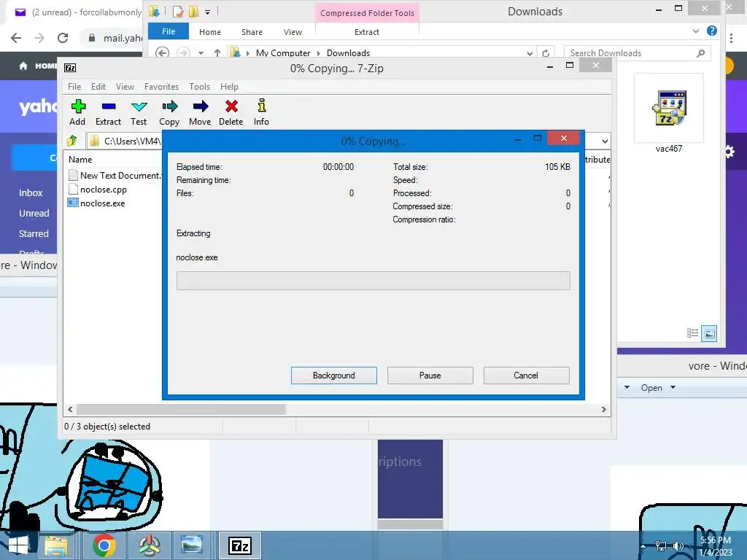Switch Downloads to details view icon
Viewport: 747px width, 560px height.
pyautogui.click(x=692, y=333)
